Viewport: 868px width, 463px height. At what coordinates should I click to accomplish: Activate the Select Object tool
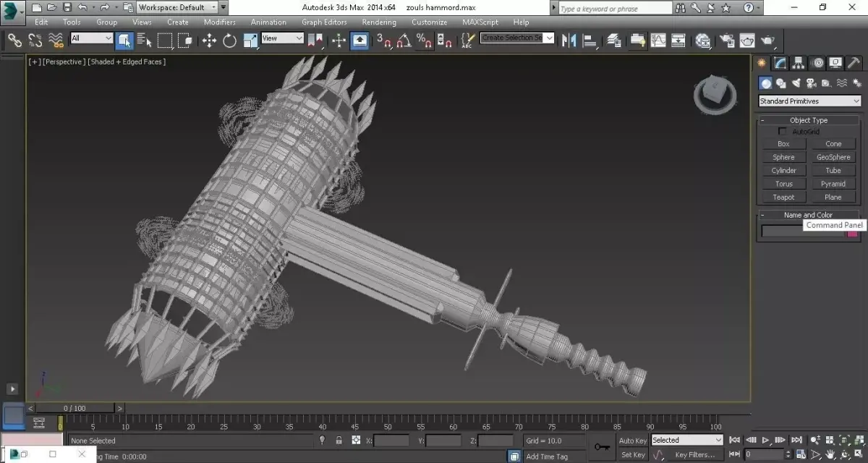pos(124,41)
